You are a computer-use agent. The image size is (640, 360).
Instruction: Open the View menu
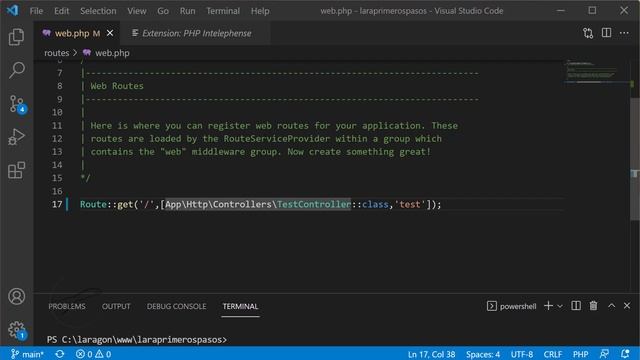coord(137,11)
